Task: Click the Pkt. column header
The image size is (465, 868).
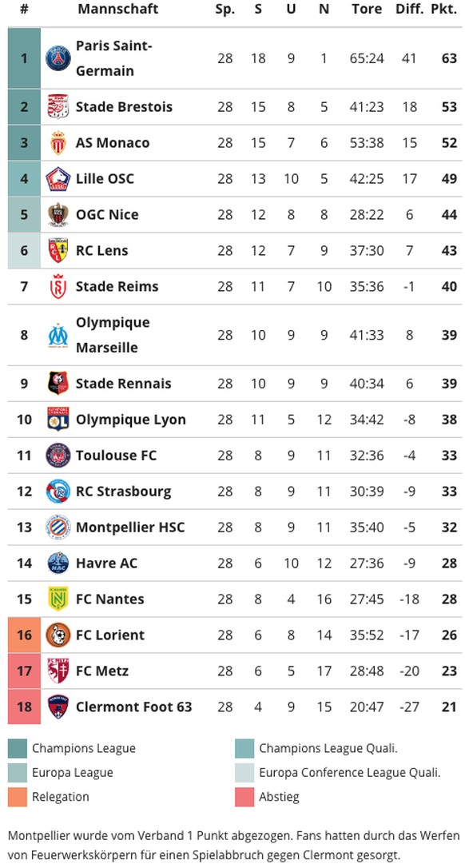Action: 448,9
